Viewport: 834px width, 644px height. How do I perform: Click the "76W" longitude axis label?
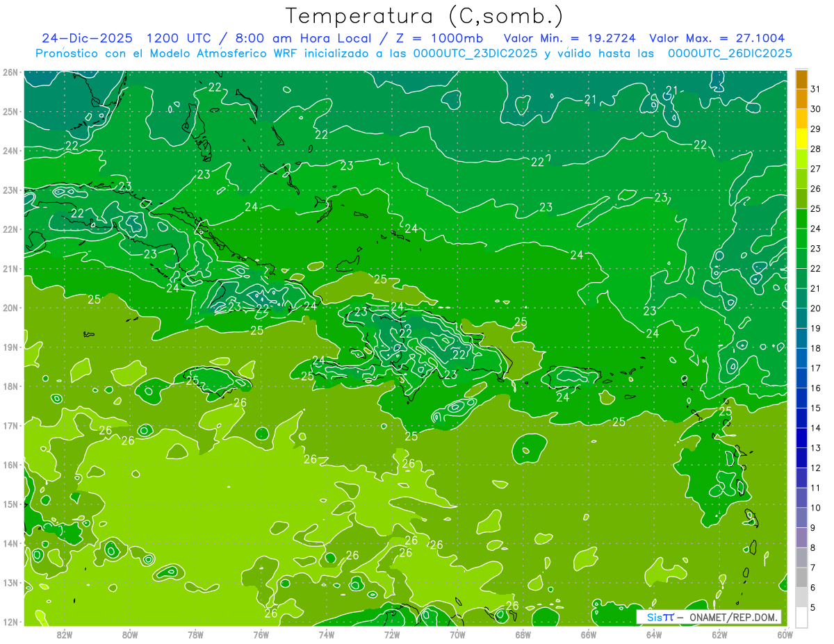(x=261, y=634)
